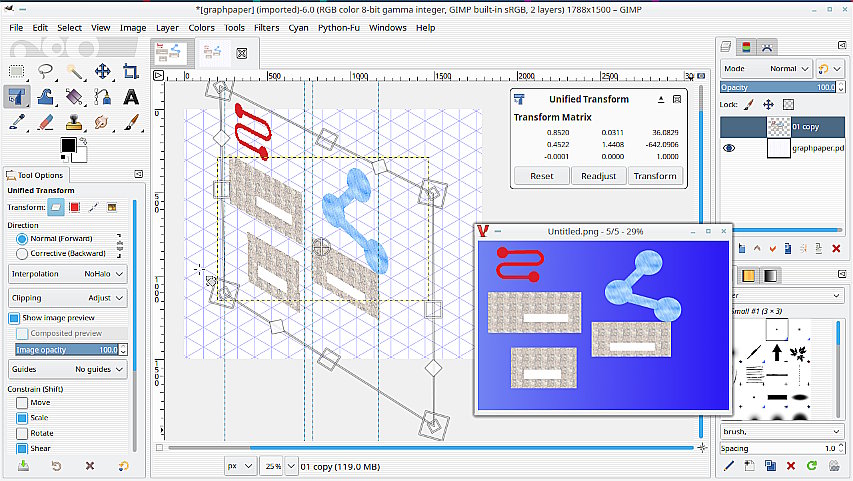Select the 01 copy layer thumbnail

click(778, 127)
